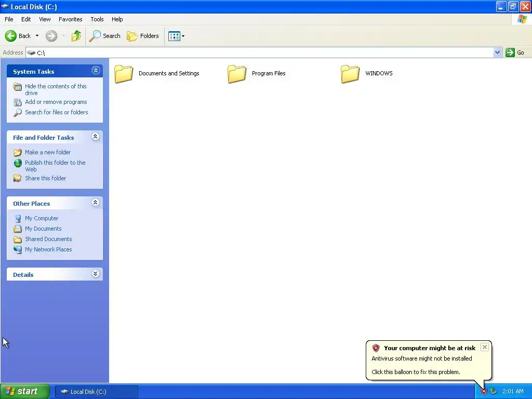The image size is (532, 399).
Task: Click Make a new folder link
Action: [x=48, y=152]
